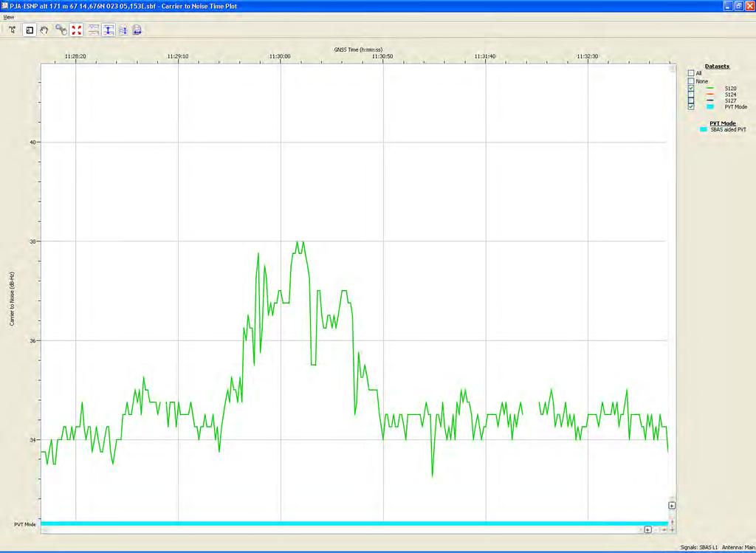Image resolution: width=756 pixels, height=553 pixels.
Task: Click the S120 dataset label
Action: 730,89
